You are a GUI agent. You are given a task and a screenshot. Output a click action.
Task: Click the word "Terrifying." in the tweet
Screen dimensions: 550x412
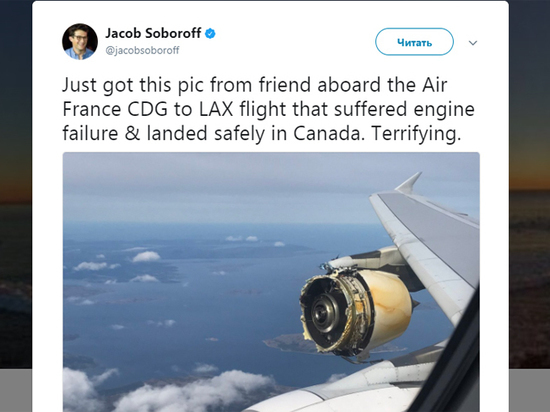click(416, 134)
